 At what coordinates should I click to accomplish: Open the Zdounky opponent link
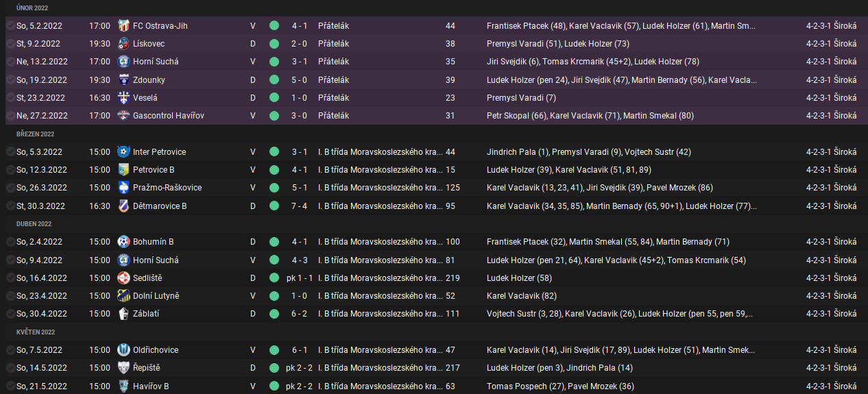(x=149, y=80)
